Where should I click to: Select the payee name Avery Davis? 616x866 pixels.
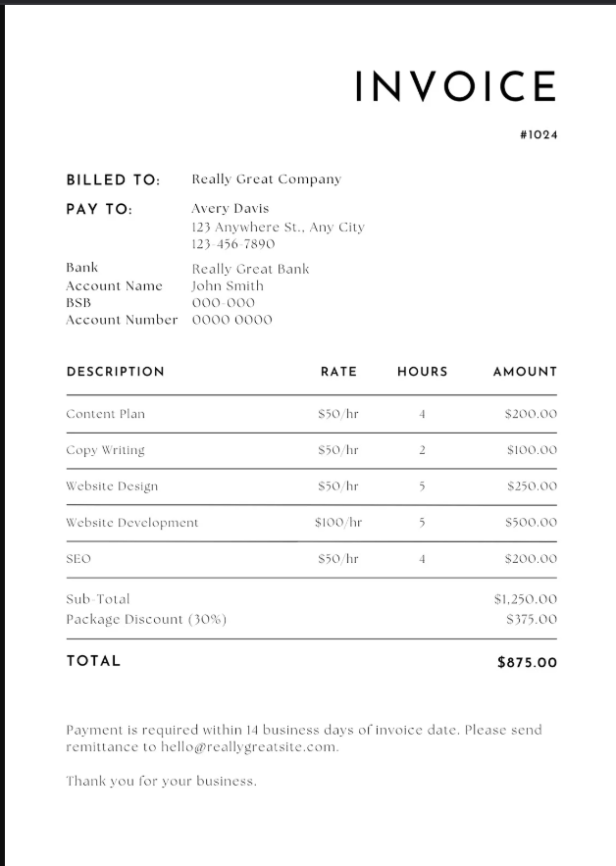pyautogui.click(x=230, y=209)
